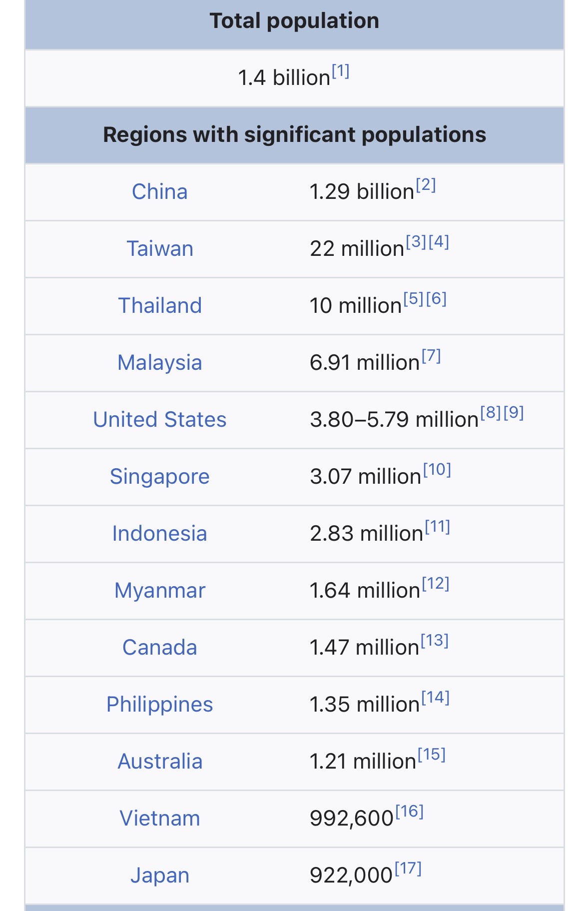This screenshot has height=911, width=588.
Task: Open the Myanmar country link
Action: tap(160, 591)
